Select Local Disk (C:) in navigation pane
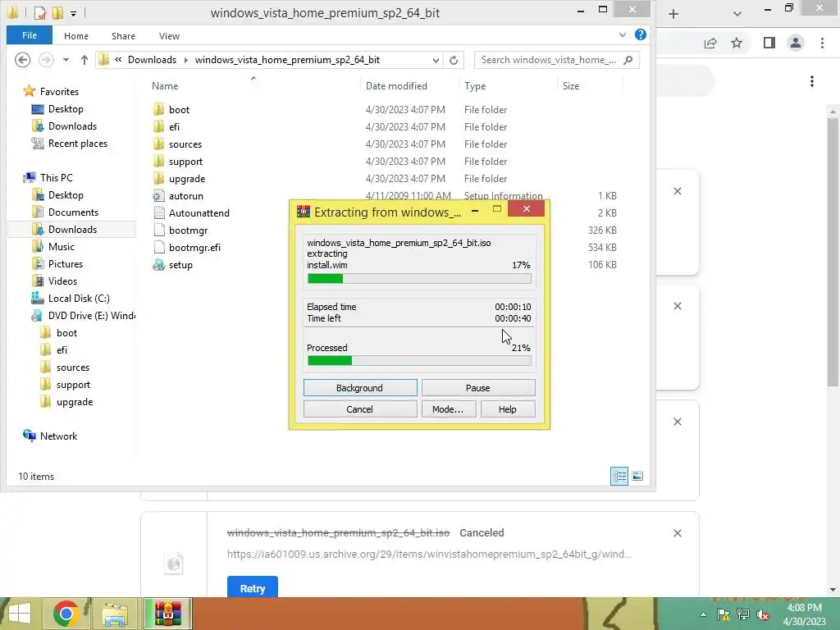Screen dimensions: 840x630 pyautogui.click(x=79, y=299)
